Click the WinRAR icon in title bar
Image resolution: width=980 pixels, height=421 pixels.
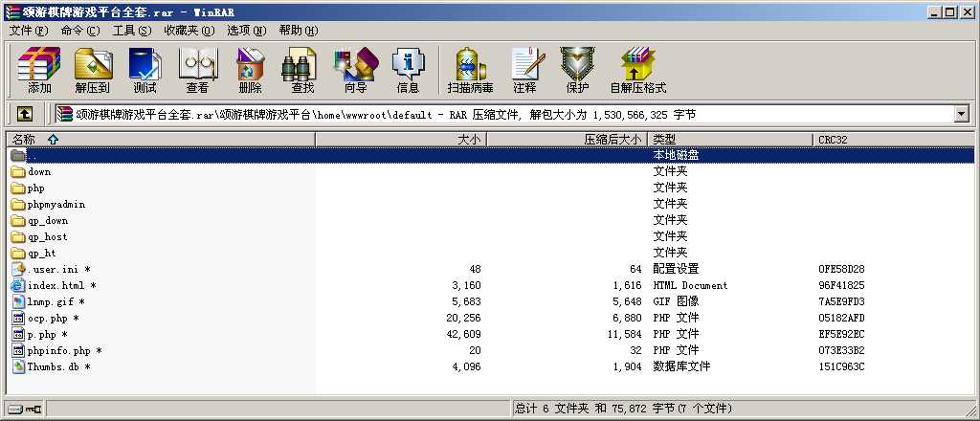(11, 11)
